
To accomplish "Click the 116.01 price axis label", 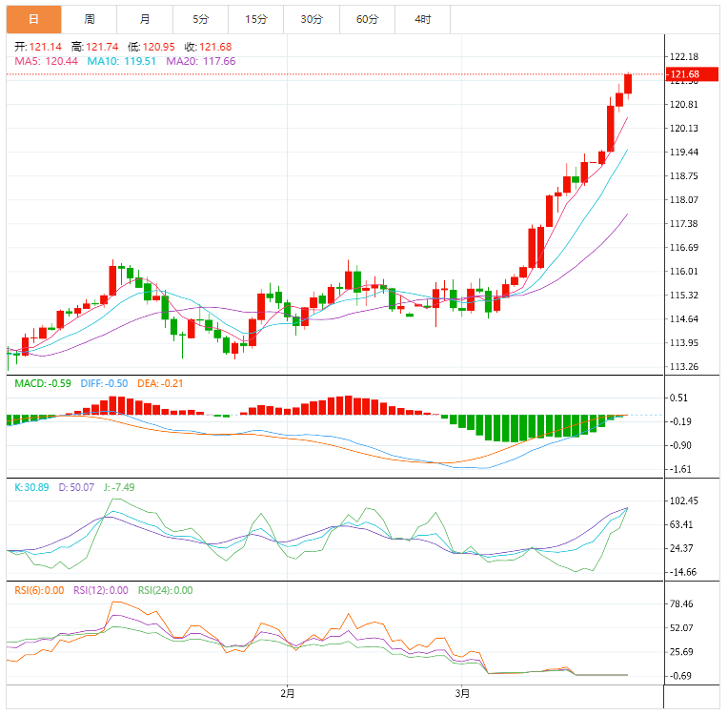I will click(684, 272).
